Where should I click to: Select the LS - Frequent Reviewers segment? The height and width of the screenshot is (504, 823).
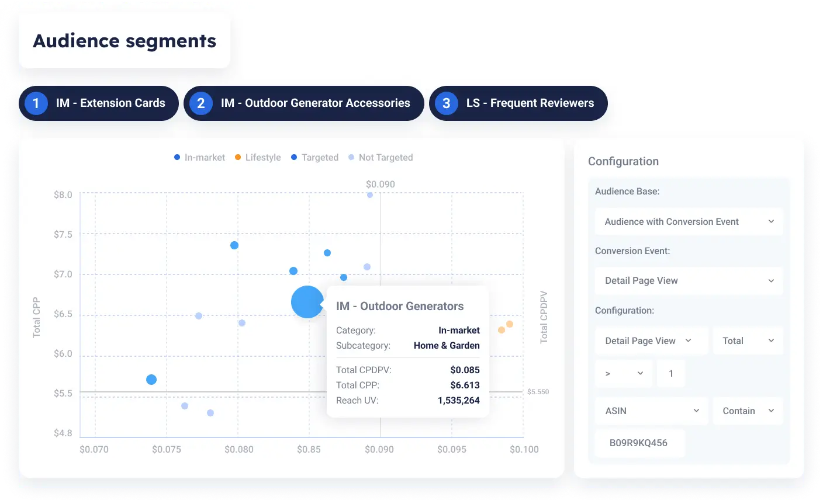(x=518, y=103)
